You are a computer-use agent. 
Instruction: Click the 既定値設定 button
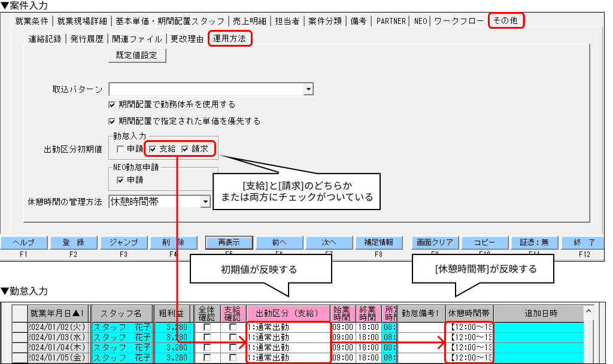(x=137, y=55)
